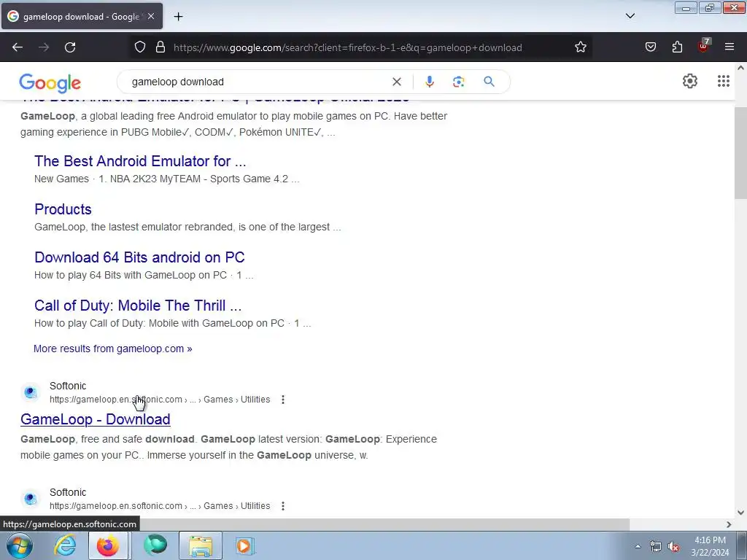Launch Internet Explorer from taskbar
This screenshot has height=560, width=747.
tap(65, 545)
